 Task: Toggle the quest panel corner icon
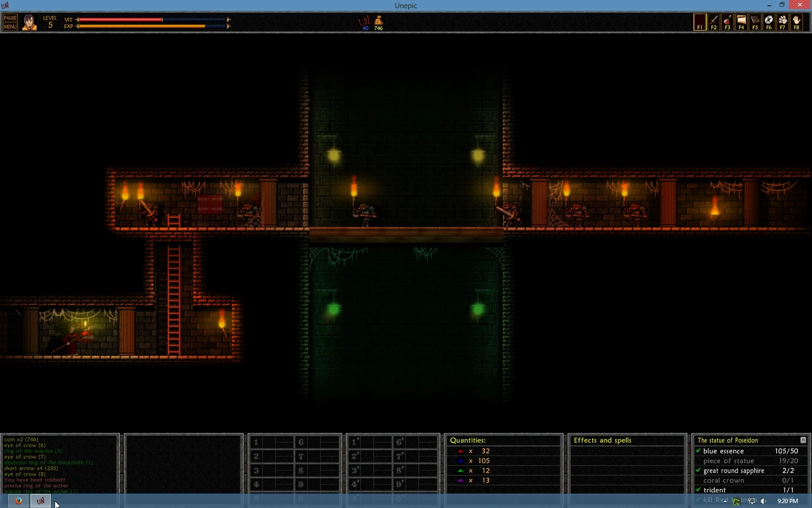pos(803,440)
